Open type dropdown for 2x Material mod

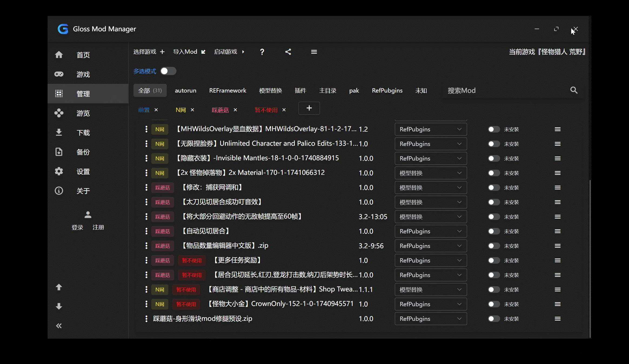[x=431, y=173]
